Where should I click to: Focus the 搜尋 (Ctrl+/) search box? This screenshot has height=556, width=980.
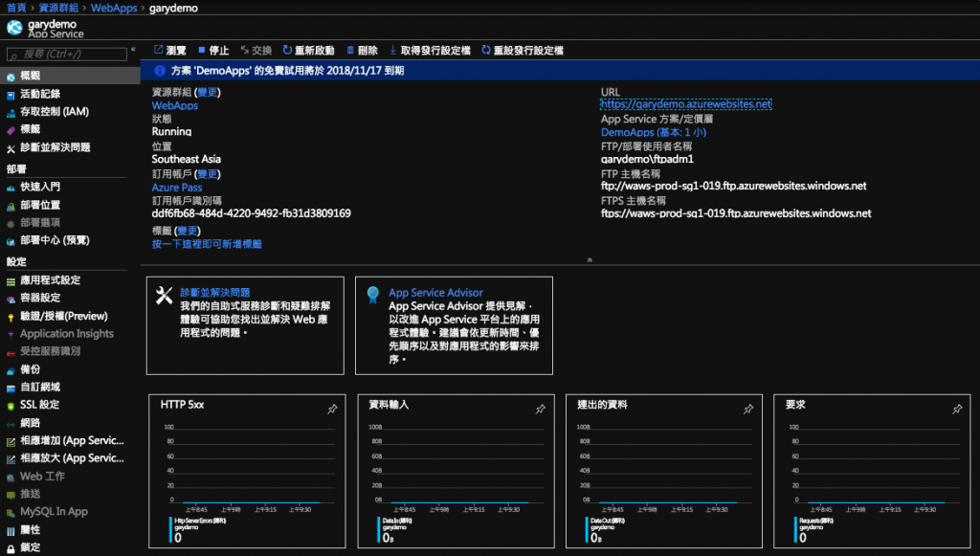[x=66, y=55]
